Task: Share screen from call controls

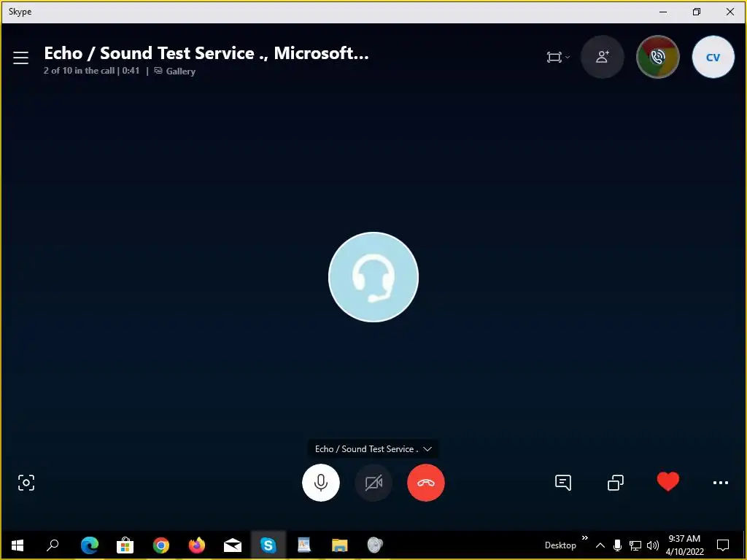Action: [x=616, y=483]
